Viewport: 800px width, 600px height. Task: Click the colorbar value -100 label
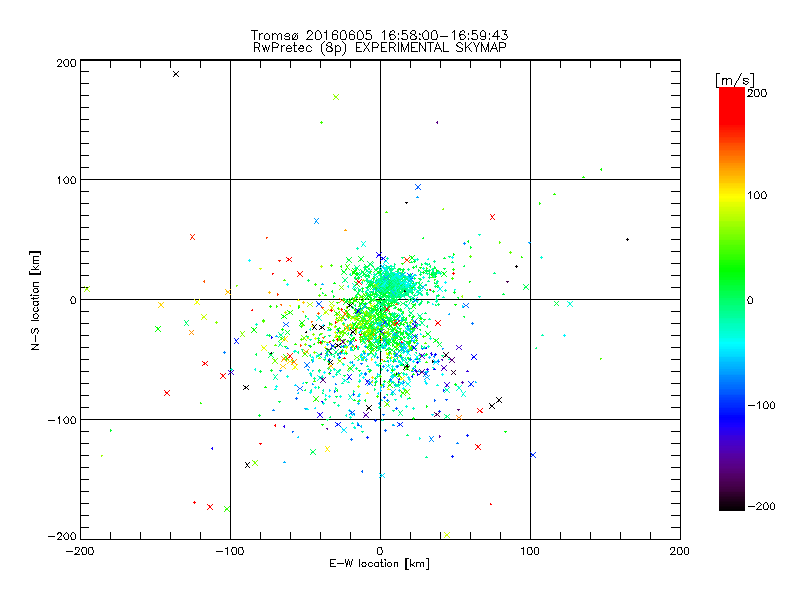[761, 405]
